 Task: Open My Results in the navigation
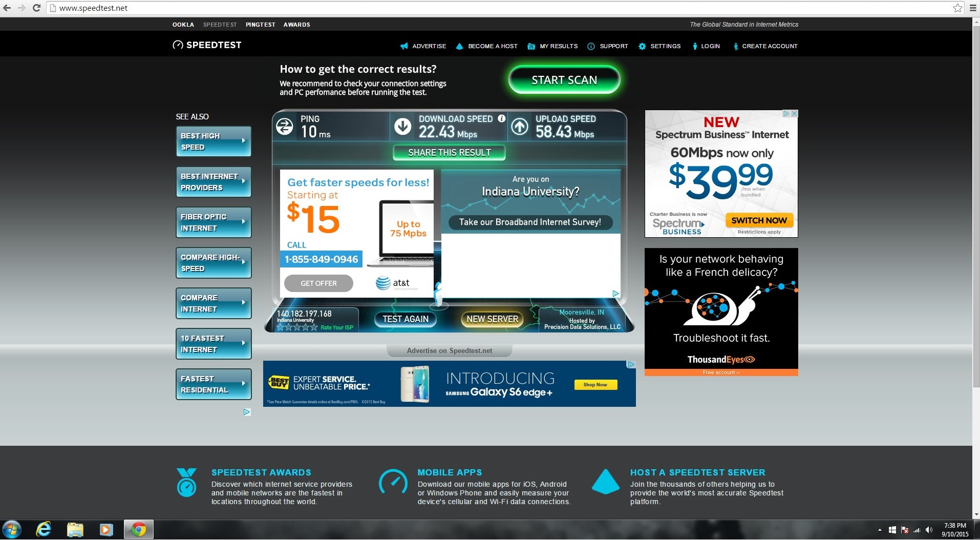tap(558, 46)
